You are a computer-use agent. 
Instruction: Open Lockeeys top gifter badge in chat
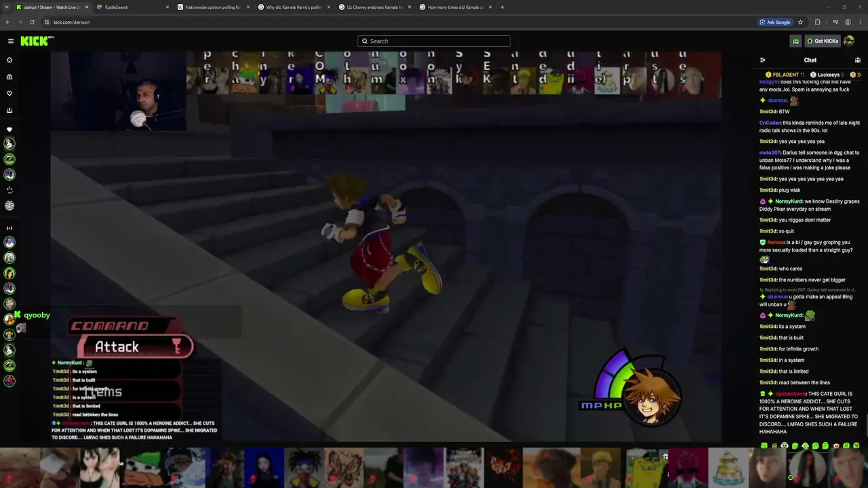827,75
